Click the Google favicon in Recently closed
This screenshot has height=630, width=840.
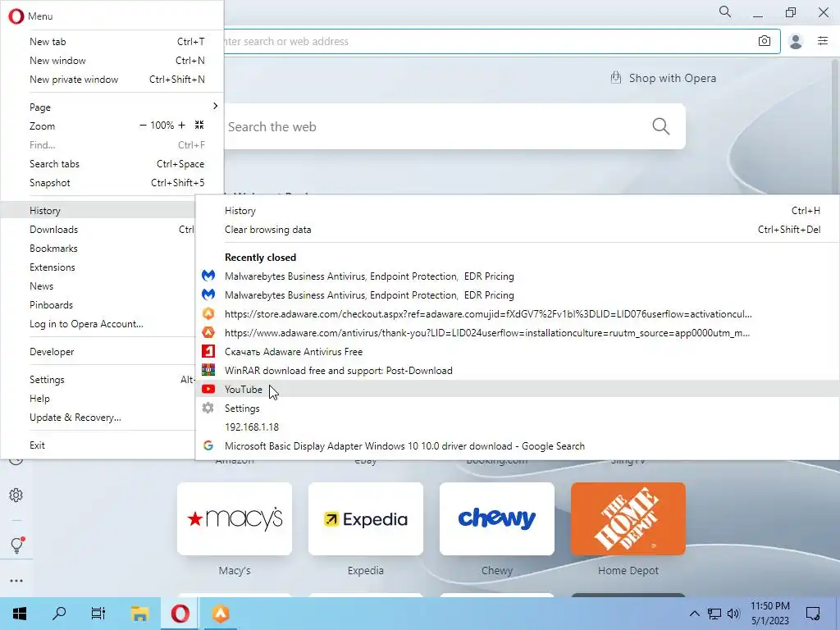(x=208, y=445)
